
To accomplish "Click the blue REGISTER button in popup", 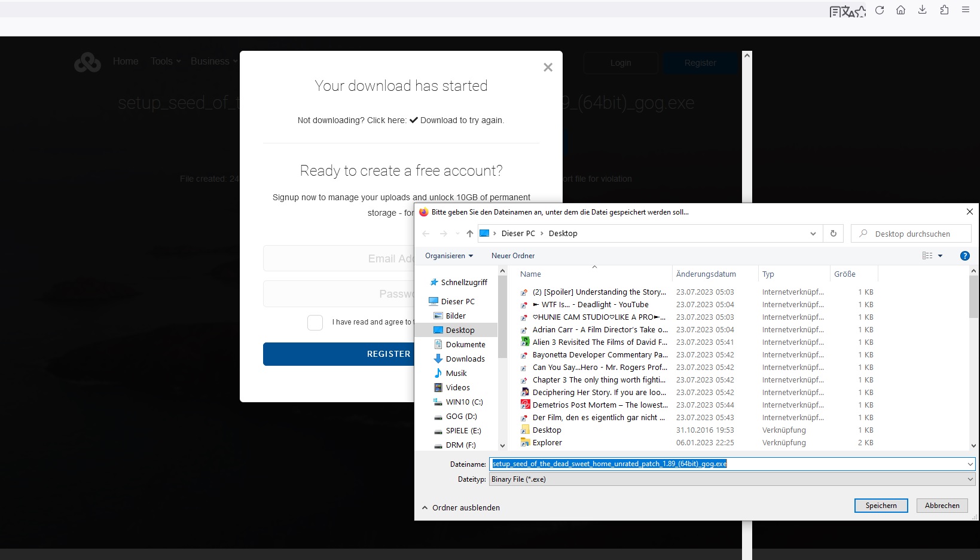I will (338, 354).
